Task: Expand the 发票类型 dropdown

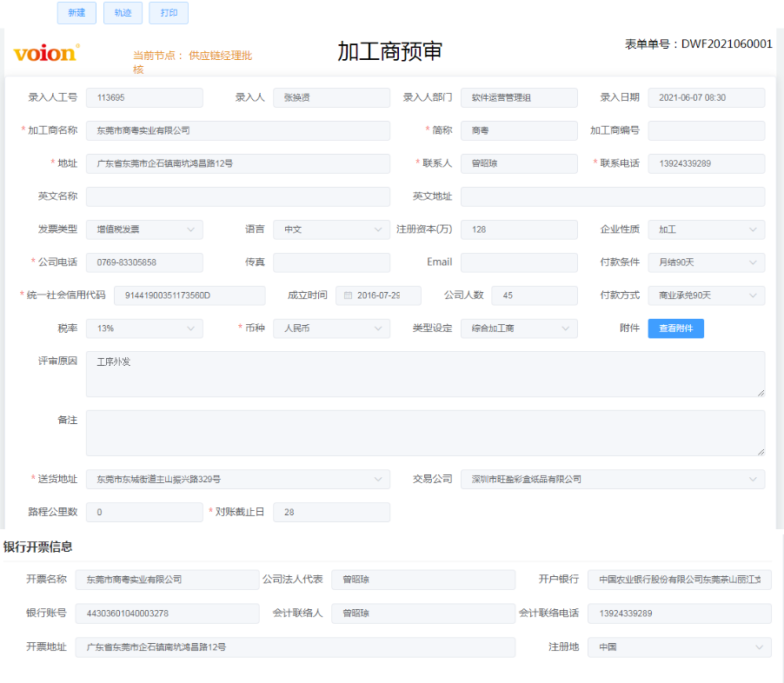Action: pyautogui.click(x=144, y=229)
